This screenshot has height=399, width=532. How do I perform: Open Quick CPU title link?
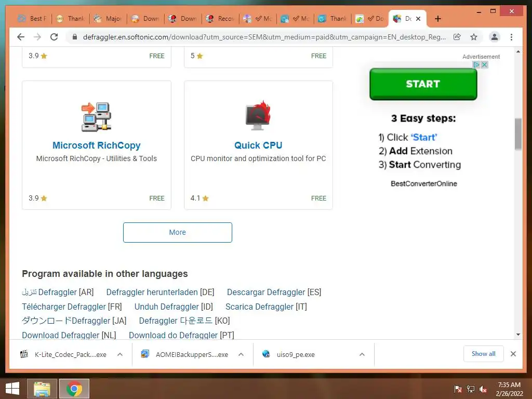pos(258,145)
